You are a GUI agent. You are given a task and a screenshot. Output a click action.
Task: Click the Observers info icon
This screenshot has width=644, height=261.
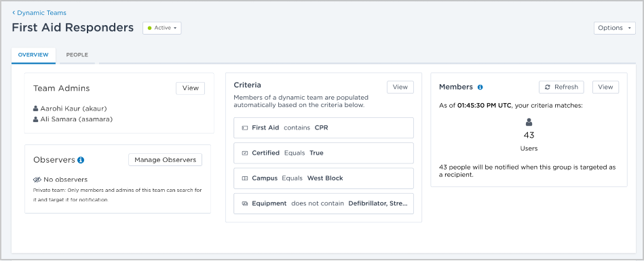(x=81, y=160)
